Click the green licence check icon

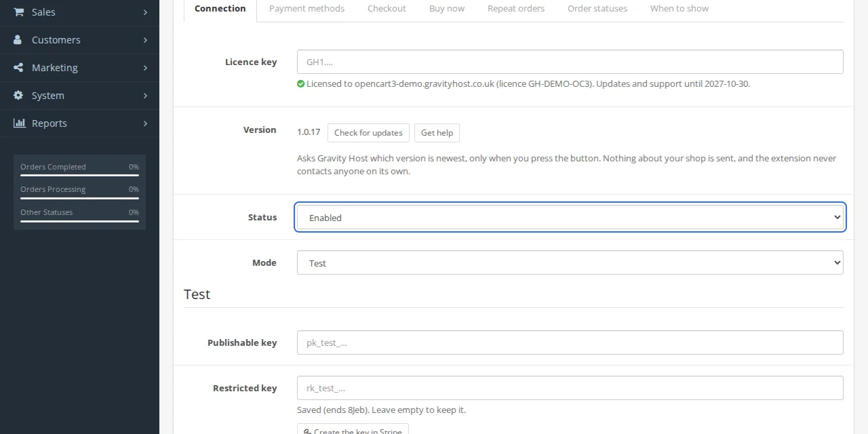coord(300,84)
